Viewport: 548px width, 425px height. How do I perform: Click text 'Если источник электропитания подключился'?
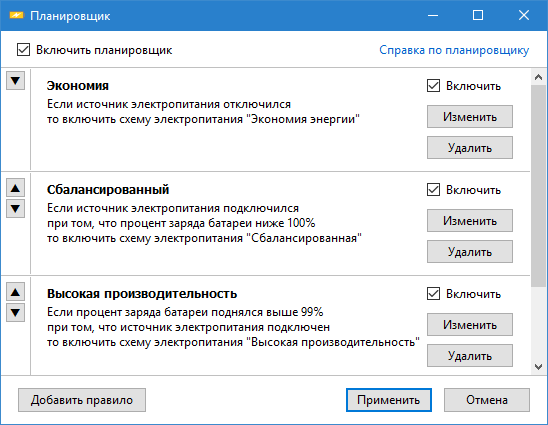[x=173, y=208]
